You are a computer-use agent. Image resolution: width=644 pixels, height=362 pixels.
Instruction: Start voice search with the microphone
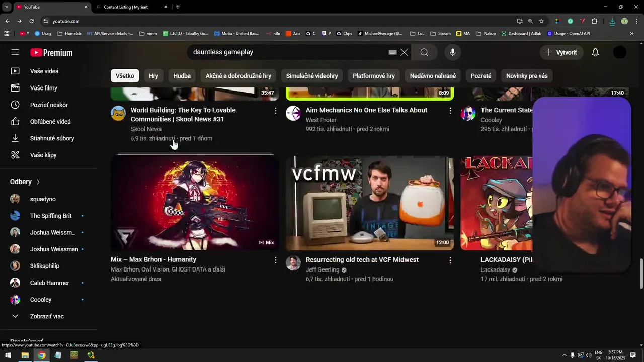(x=453, y=52)
